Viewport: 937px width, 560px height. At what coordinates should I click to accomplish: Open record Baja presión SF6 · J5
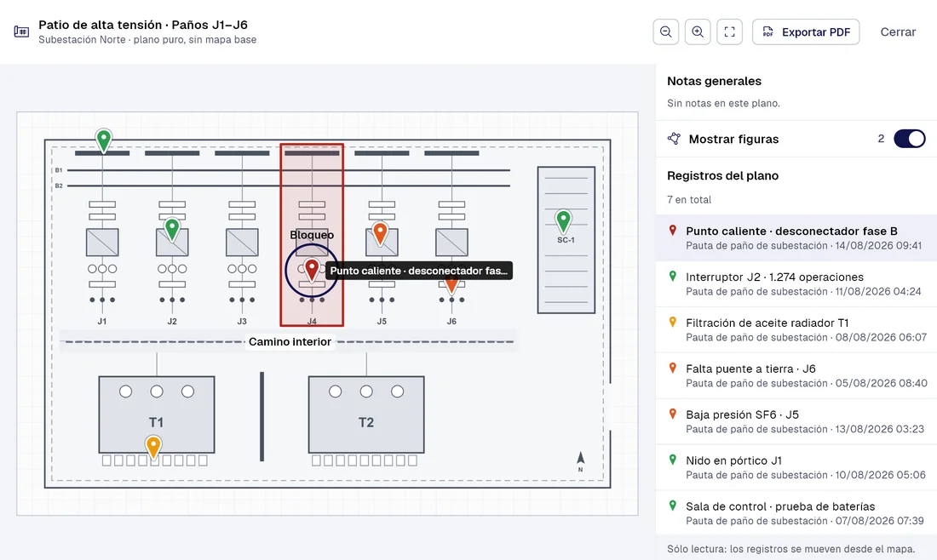point(796,421)
